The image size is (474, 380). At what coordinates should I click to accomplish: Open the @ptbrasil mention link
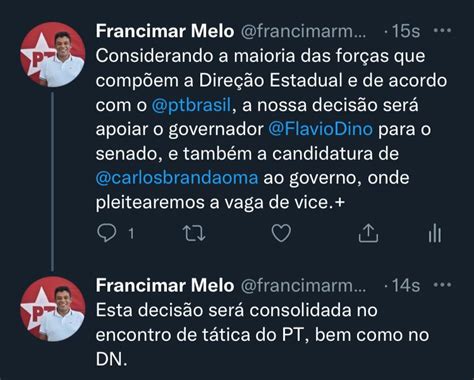(x=191, y=105)
